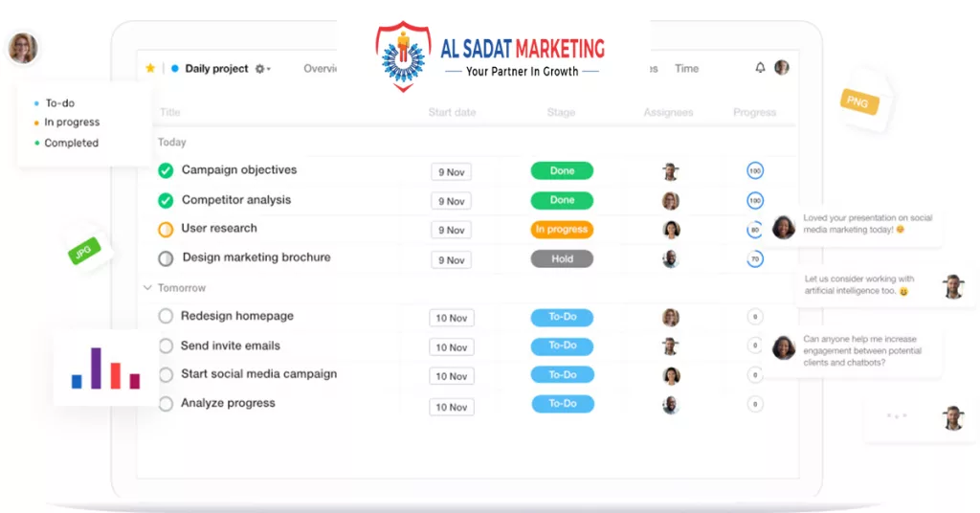Check the Start social media campaign circle

coord(166,375)
